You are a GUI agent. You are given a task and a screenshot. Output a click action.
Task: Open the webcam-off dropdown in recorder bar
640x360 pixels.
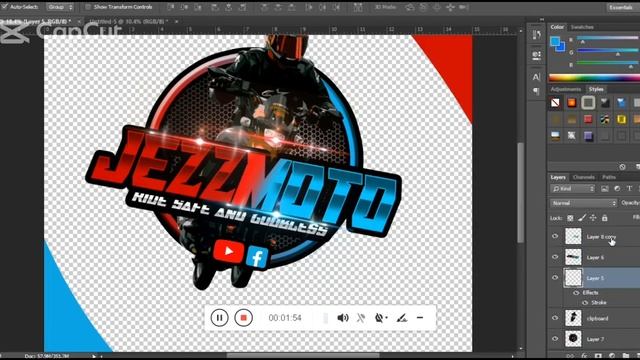tap(380, 318)
